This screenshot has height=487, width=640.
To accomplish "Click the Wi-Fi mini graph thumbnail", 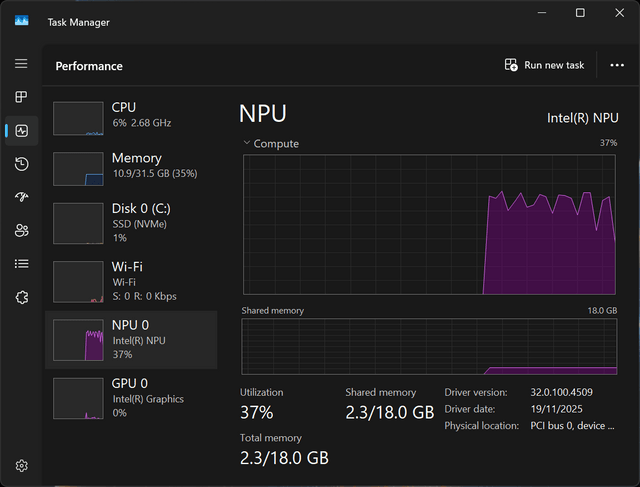I will (x=78, y=282).
